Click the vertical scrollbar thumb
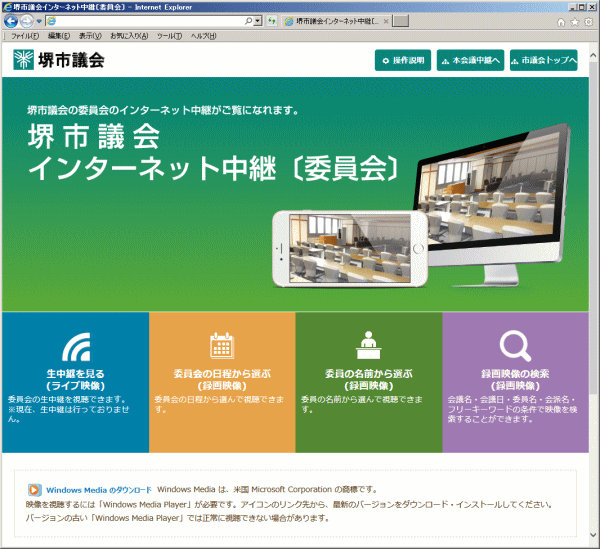The image size is (600, 549). (593, 228)
